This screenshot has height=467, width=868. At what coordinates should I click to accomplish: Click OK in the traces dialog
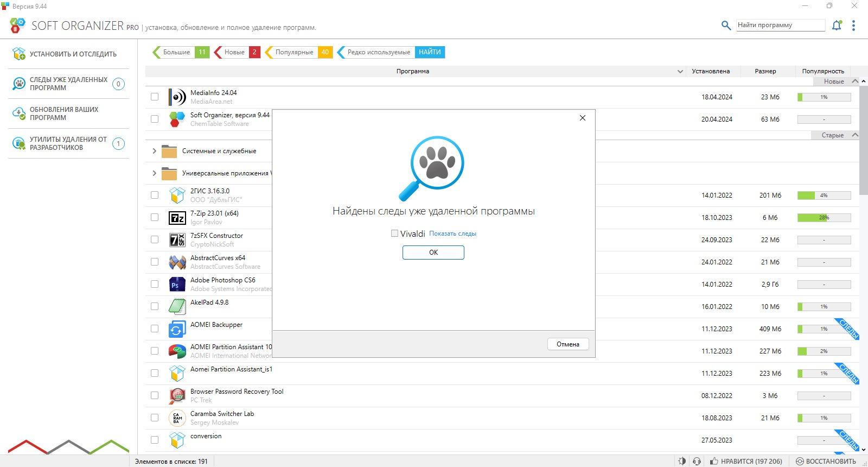pos(433,253)
